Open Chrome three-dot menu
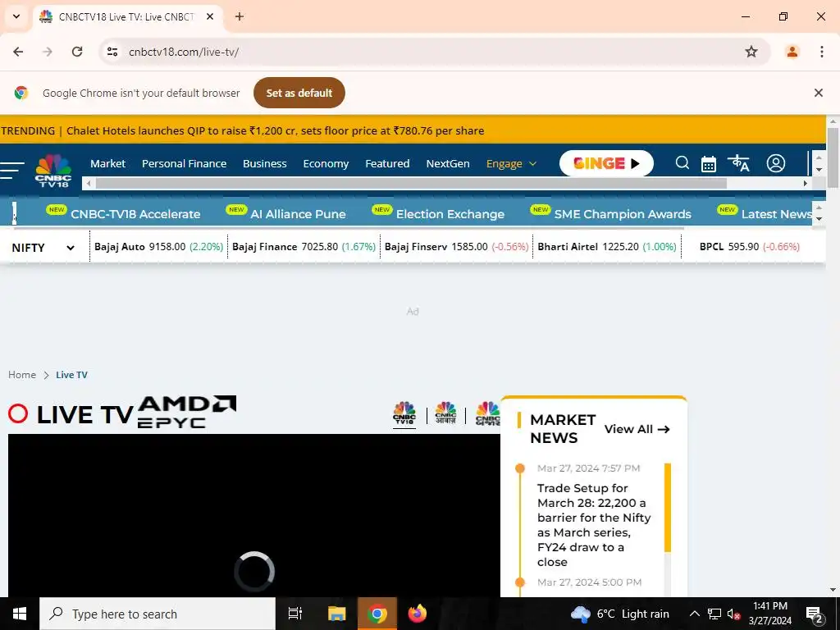This screenshot has height=630, width=840. point(821,52)
